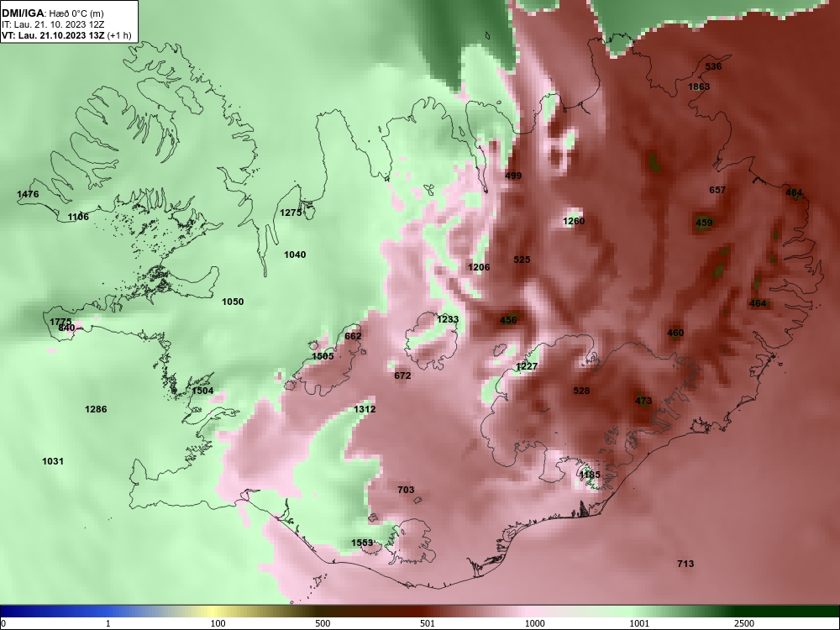Click the 100 label on the color scale

tap(218, 623)
